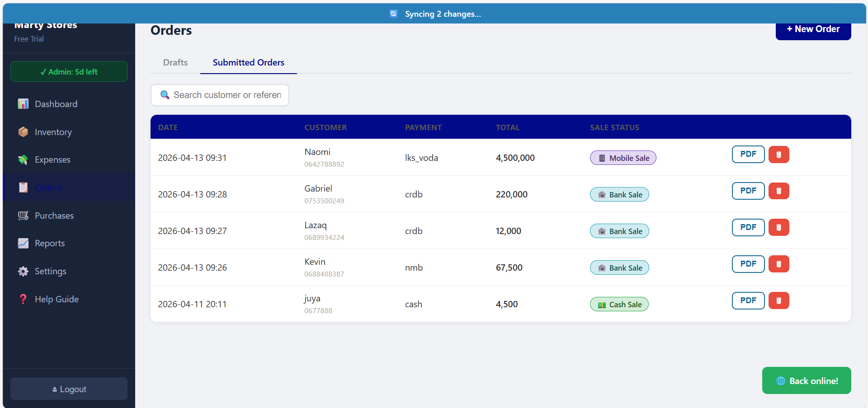The width and height of the screenshot is (868, 408).
Task: Create a new order with + New Order
Action: point(813,29)
